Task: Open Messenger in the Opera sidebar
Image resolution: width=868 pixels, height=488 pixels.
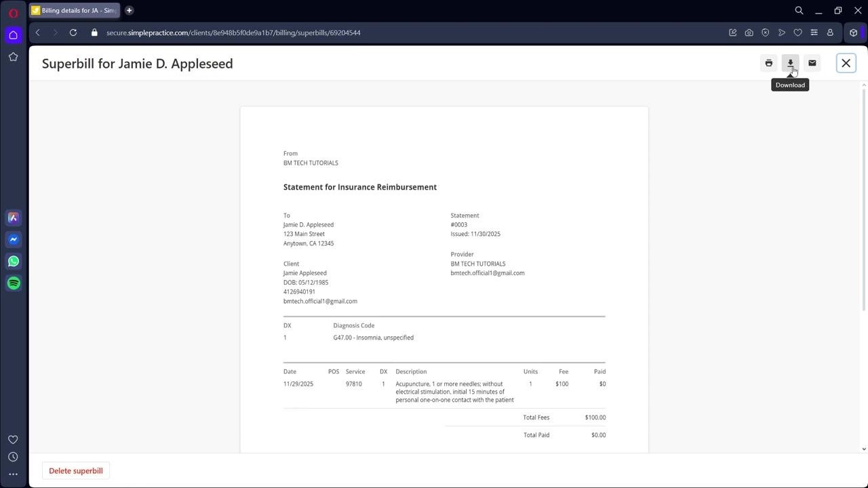Action: click(13, 239)
